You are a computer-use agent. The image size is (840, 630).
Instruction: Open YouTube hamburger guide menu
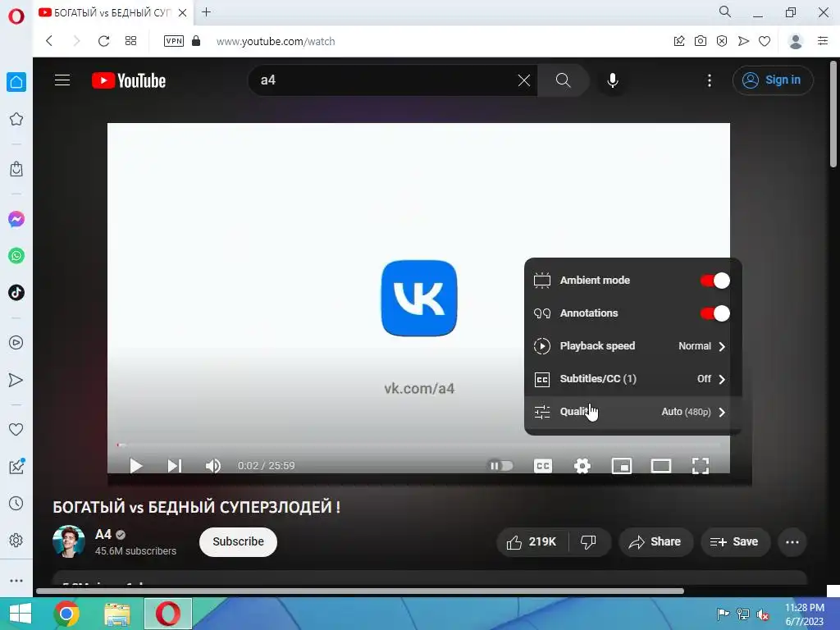pyautogui.click(x=62, y=80)
